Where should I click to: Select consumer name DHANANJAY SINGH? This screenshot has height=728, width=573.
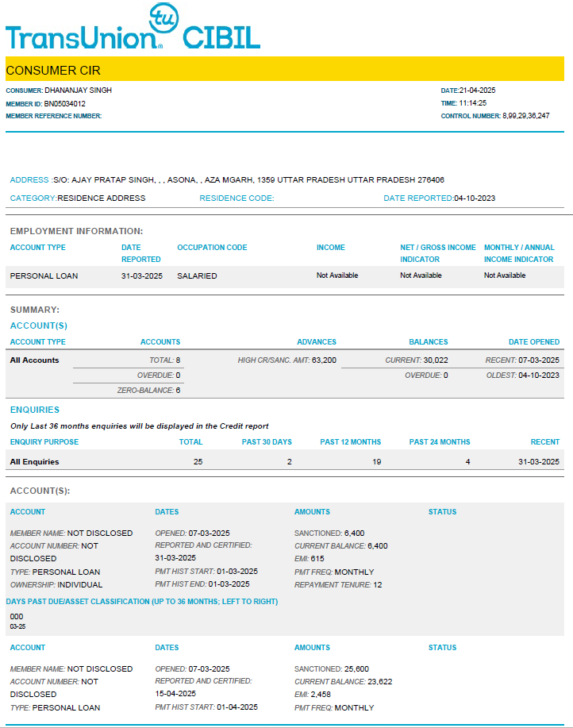pos(78,90)
